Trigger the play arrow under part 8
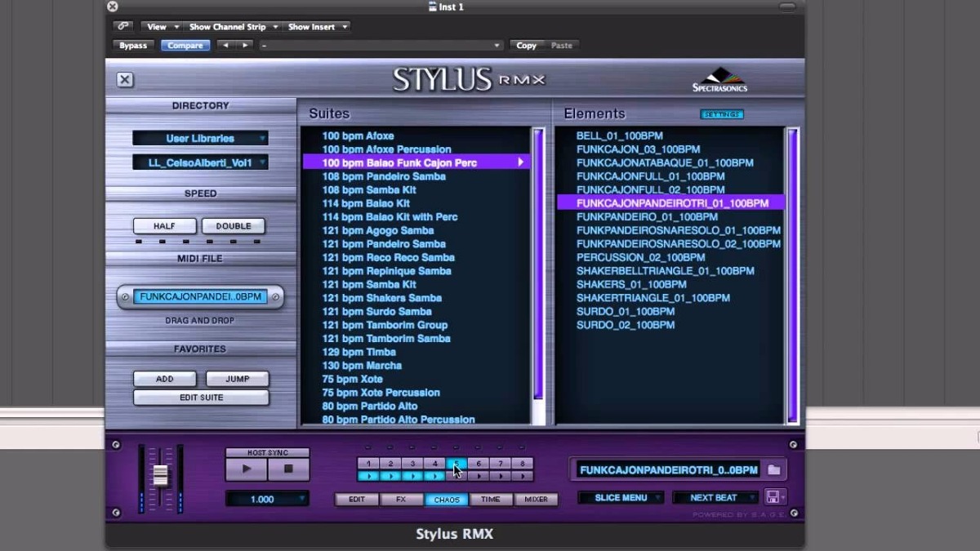980x551 pixels. click(523, 476)
